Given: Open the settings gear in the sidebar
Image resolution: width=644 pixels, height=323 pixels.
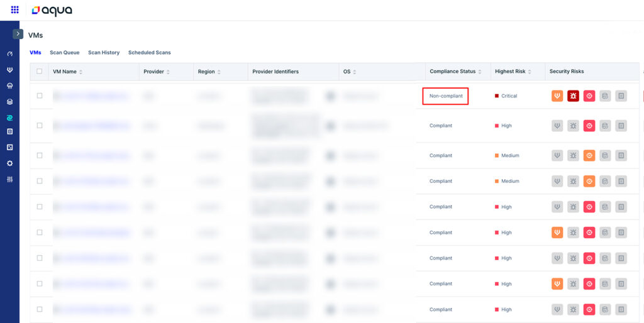Looking at the screenshot, I should point(9,163).
